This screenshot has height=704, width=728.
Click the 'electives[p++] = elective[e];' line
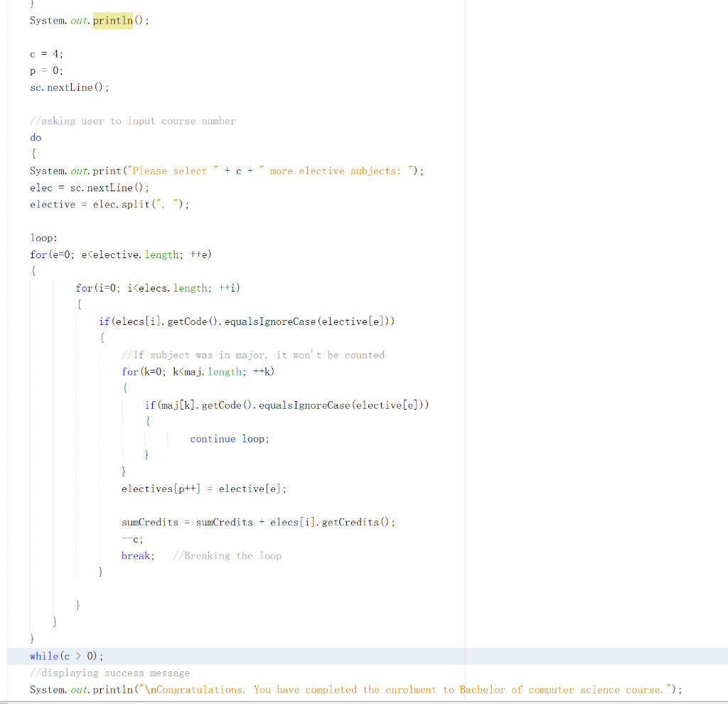pyautogui.click(x=204, y=489)
